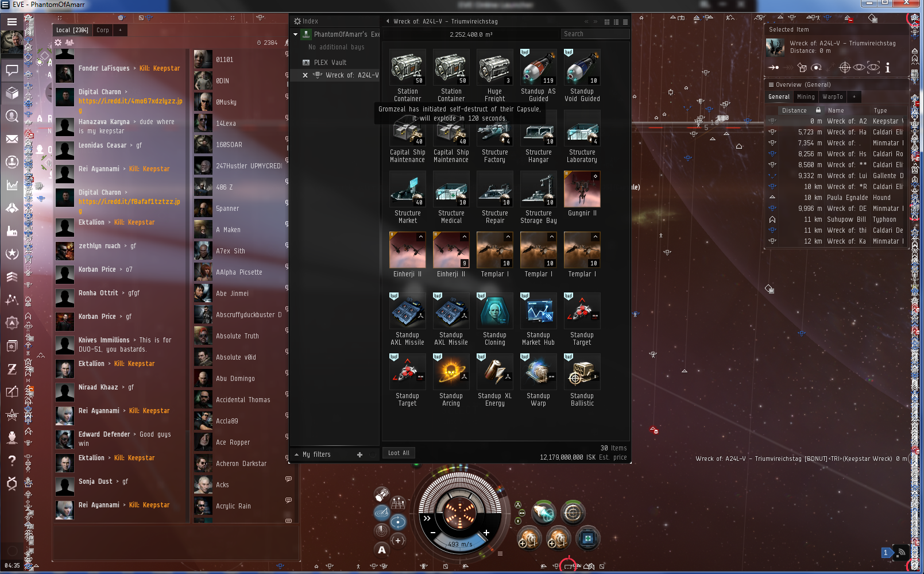Activate the second salvager module
This screenshot has height=574, width=924.
pos(558,539)
